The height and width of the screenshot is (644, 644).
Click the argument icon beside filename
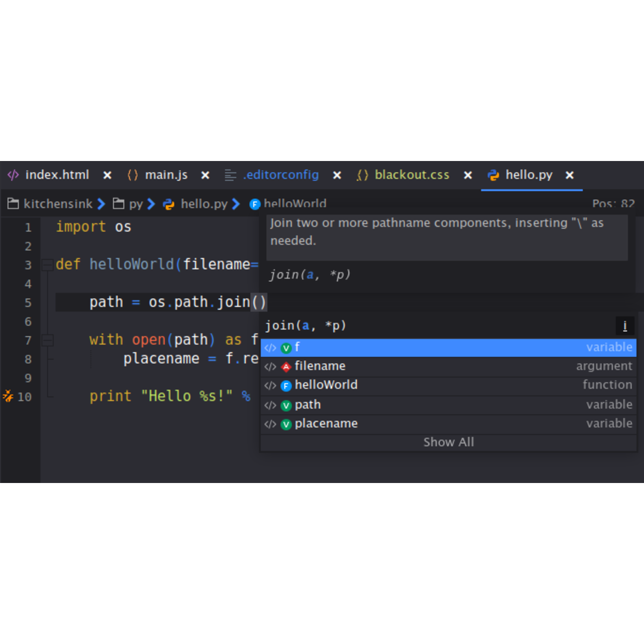tap(286, 366)
